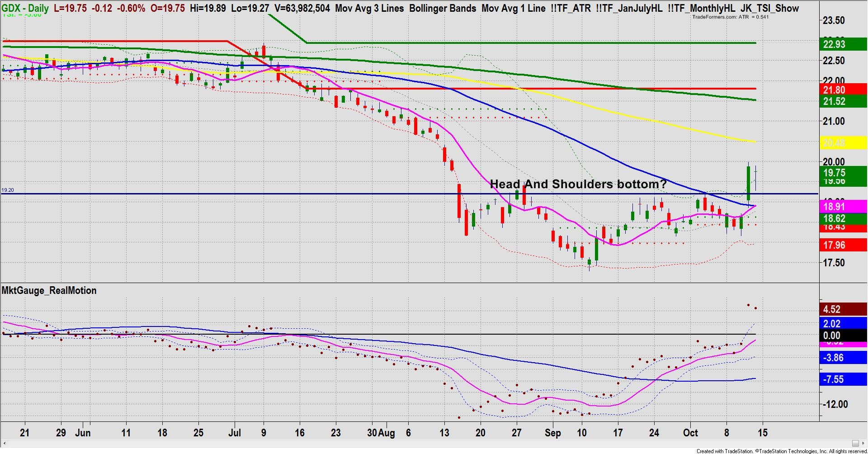Click the green 22.93 price tag

click(x=843, y=44)
